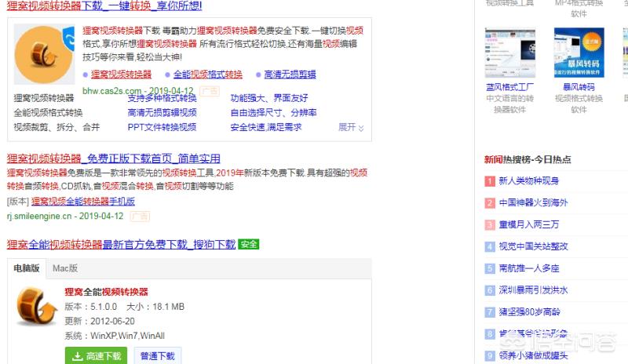
Task: Click the 安全快速,满足需求 link
Action: tap(266, 127)
